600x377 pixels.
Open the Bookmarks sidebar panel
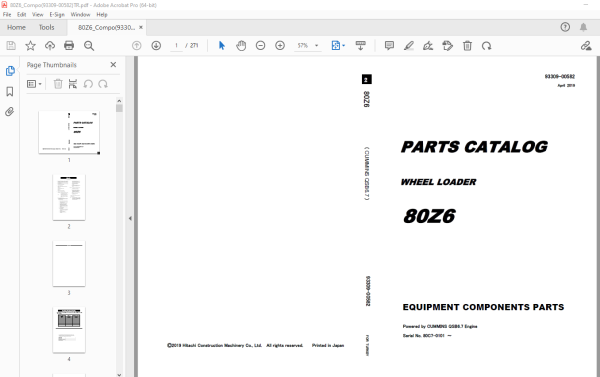pos(10,91)
